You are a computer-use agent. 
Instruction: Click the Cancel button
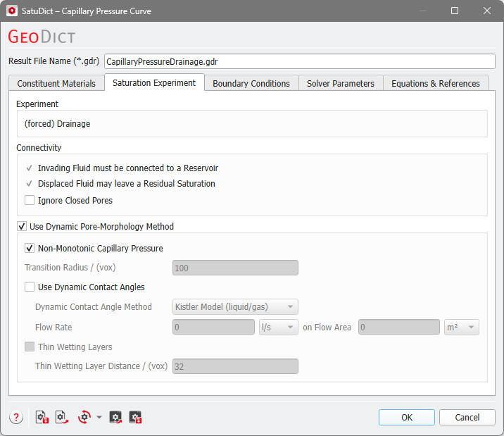click(x=467, y=417)
